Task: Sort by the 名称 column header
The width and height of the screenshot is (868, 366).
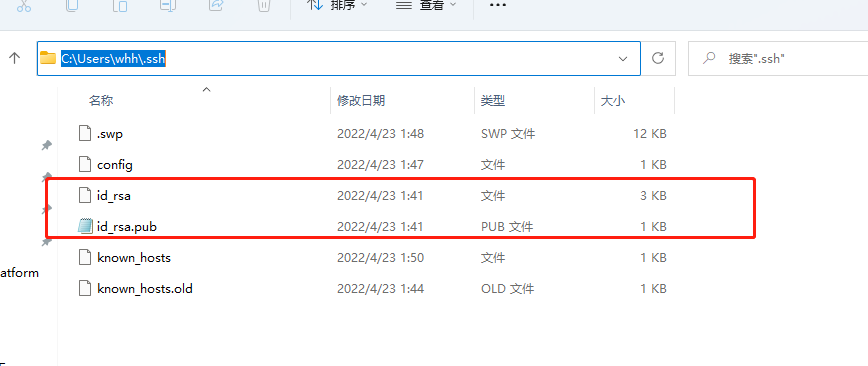Action: pyautogui.click(x=101, y=101)
